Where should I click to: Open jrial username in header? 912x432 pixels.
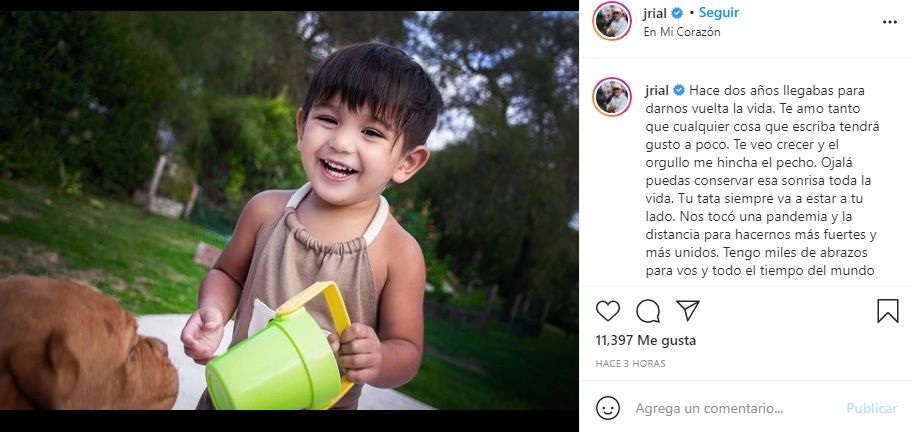655,13
